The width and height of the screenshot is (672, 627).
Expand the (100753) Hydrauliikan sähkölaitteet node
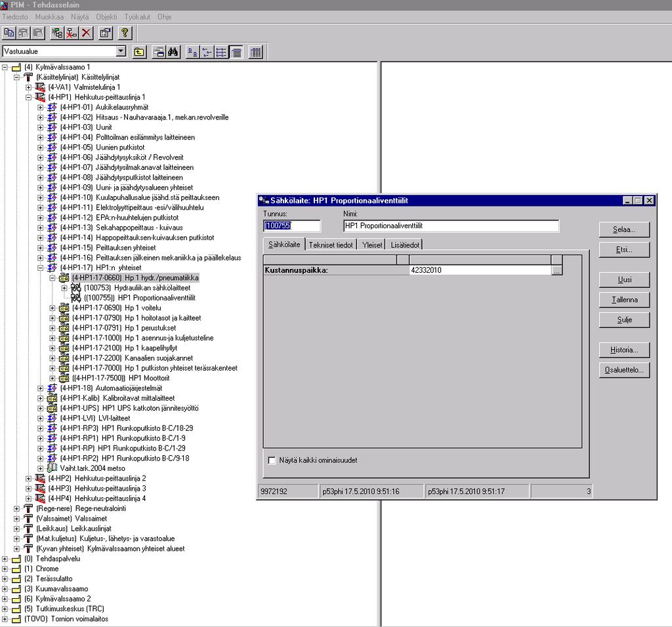[x=64, y=288]
